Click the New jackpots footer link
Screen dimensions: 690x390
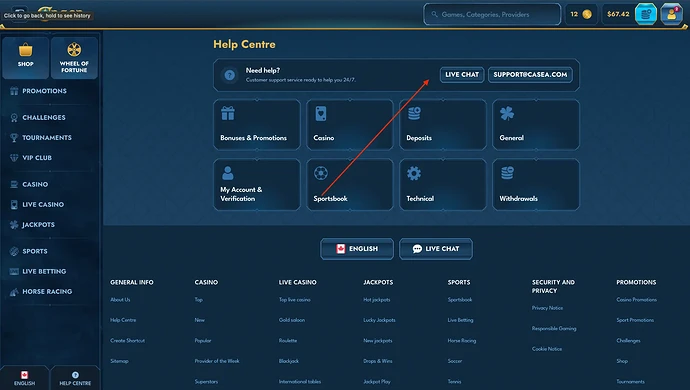coord(378,341)
